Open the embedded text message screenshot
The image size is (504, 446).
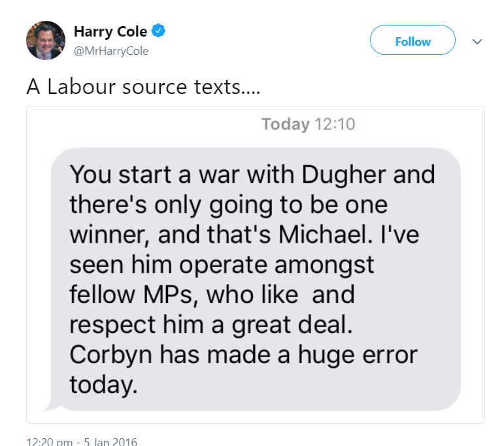(x=256, y=264)
